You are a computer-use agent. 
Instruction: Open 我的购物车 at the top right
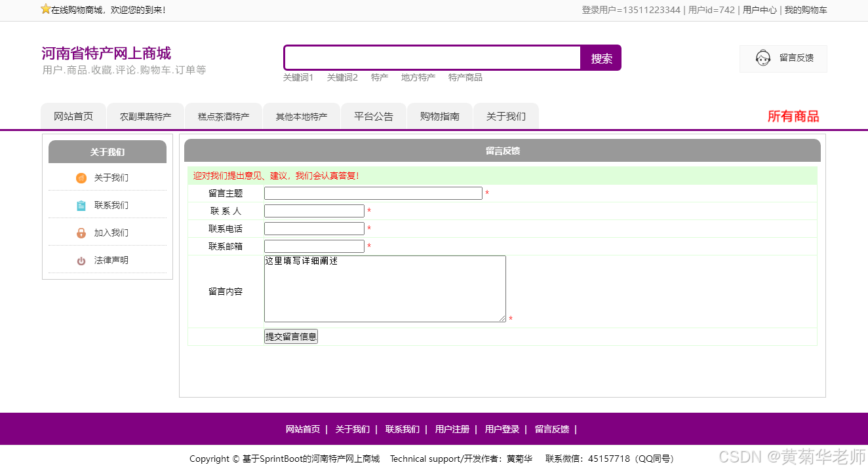[805, 10]
